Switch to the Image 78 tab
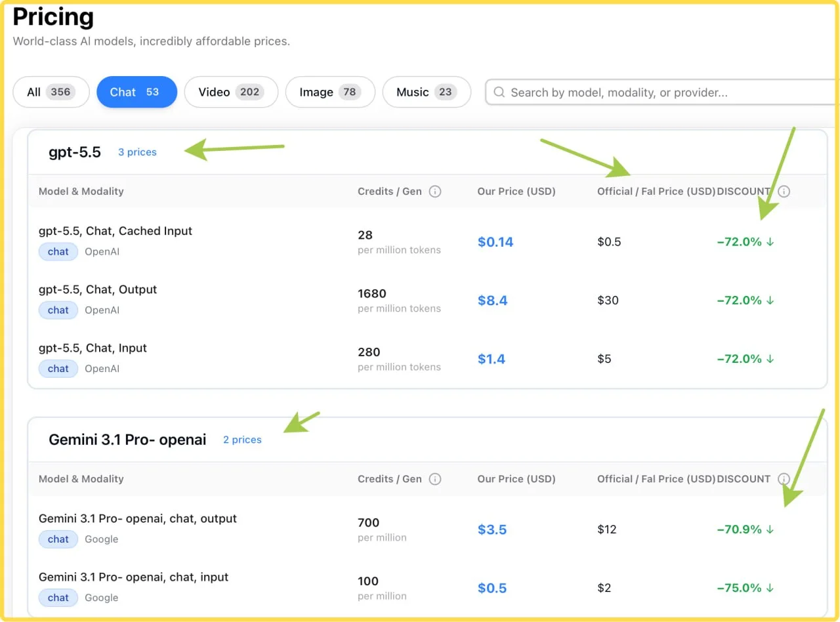 pos(330,92)
